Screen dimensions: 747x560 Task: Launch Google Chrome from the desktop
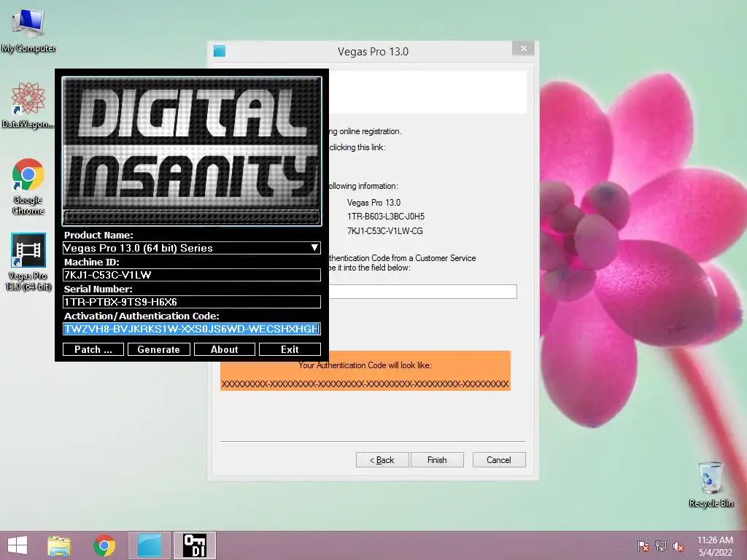(28, 186)
